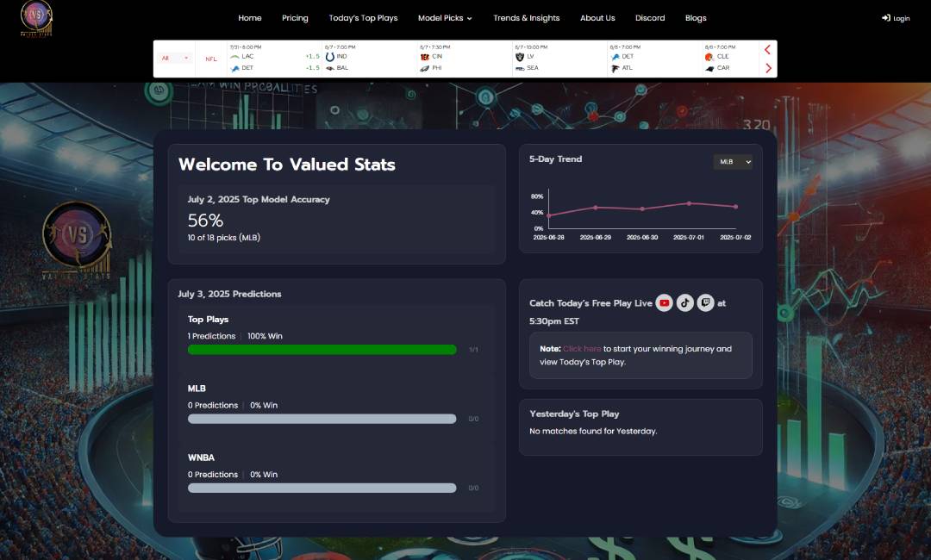Open the All sports filter dropdown
Screen dimensions: 931x560
175,59
